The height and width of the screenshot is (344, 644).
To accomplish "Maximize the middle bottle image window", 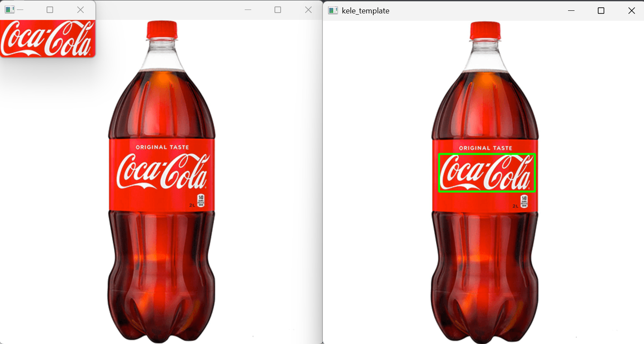I will [278, 10].
